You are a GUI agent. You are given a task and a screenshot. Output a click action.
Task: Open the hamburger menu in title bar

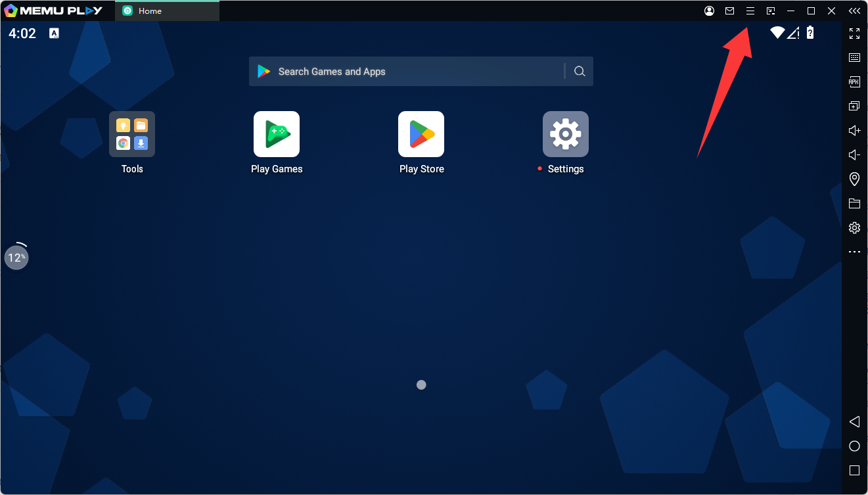tap(750, 11)
